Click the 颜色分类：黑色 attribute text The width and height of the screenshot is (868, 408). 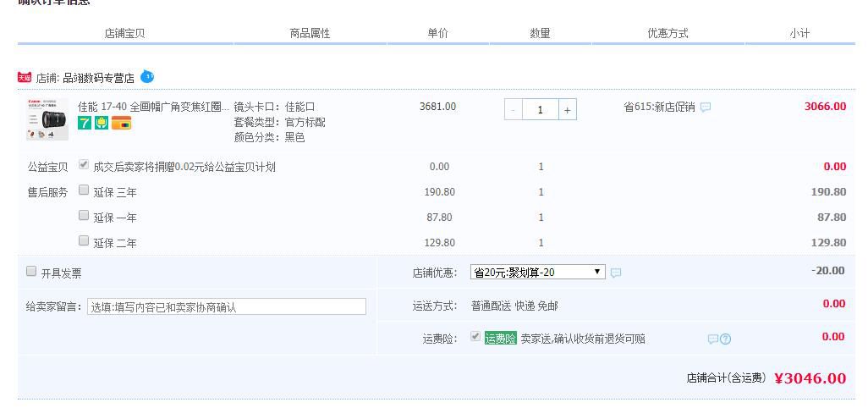pyautogui.click(x=270, y=137)
